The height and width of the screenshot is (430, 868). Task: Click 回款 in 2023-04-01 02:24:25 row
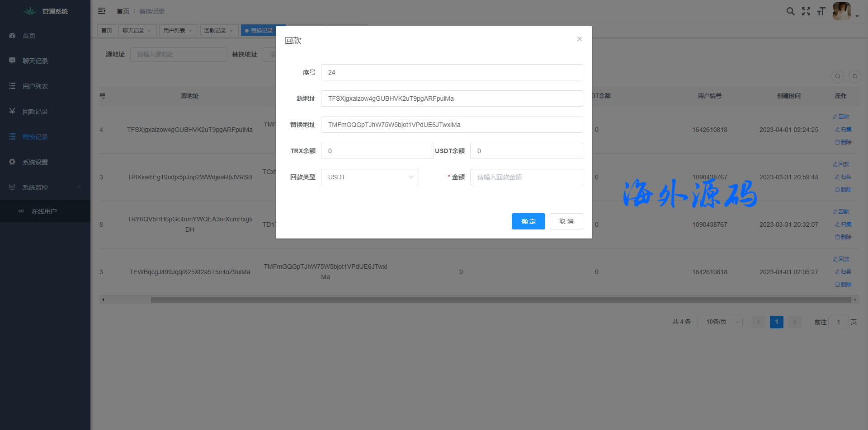pyautogui.click(x=841, y=117)
